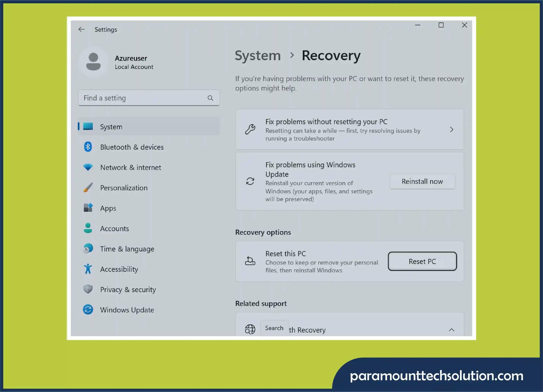Click the Apps icon in sidebar
Screen dimensions: 543x392
[88, 207]
